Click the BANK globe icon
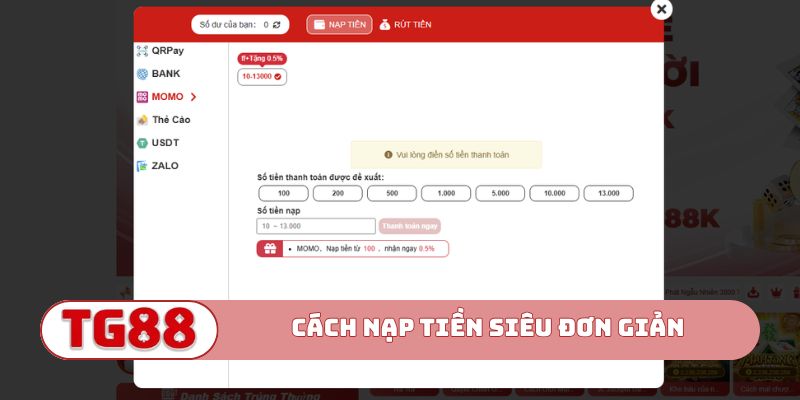 142,74
